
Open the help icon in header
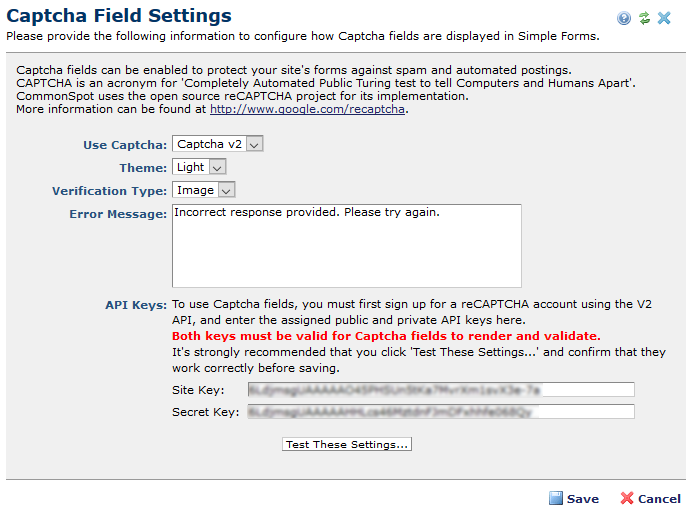pos(625,18)
